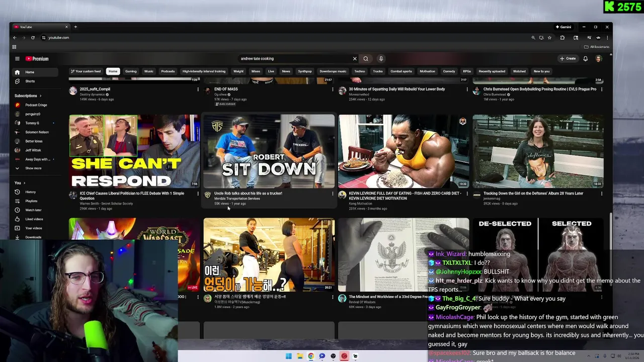
Task: Open options for Deftones girl video
Action: click(x=602, y=194)
